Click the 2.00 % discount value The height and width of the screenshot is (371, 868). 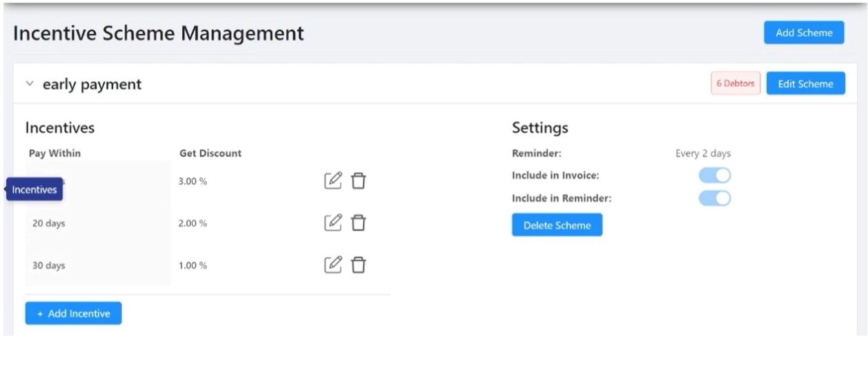(193, 223)
